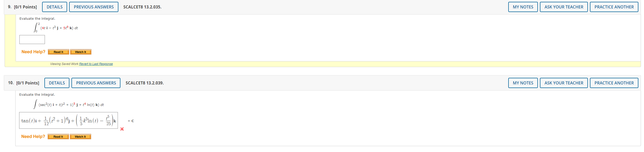Click the red X incorrect-answer mark
The image size is (644, 152).
122,129
